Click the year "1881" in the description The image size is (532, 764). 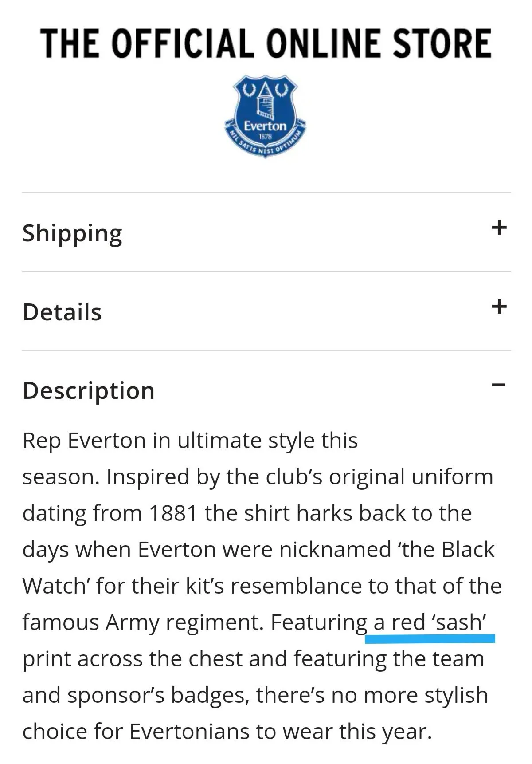(x=173, y=513)
